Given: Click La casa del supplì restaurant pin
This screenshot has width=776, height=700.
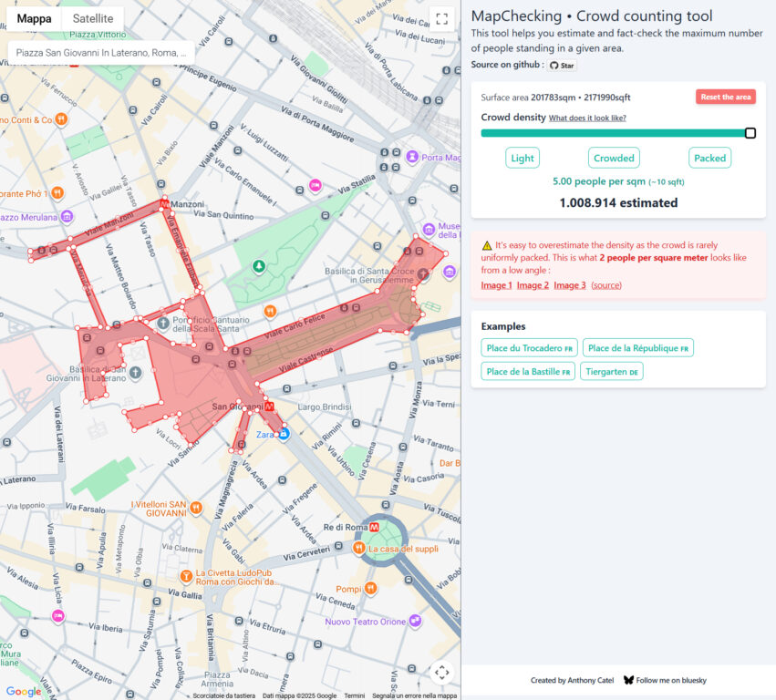Looking at the screenshot, I should click(360, 549).
